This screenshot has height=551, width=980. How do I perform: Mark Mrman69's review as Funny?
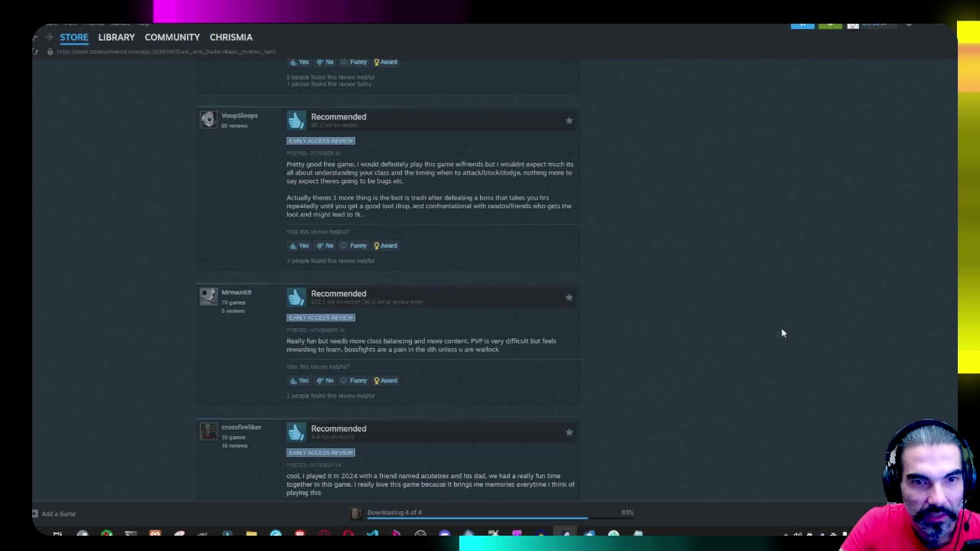tap(354, 380)
